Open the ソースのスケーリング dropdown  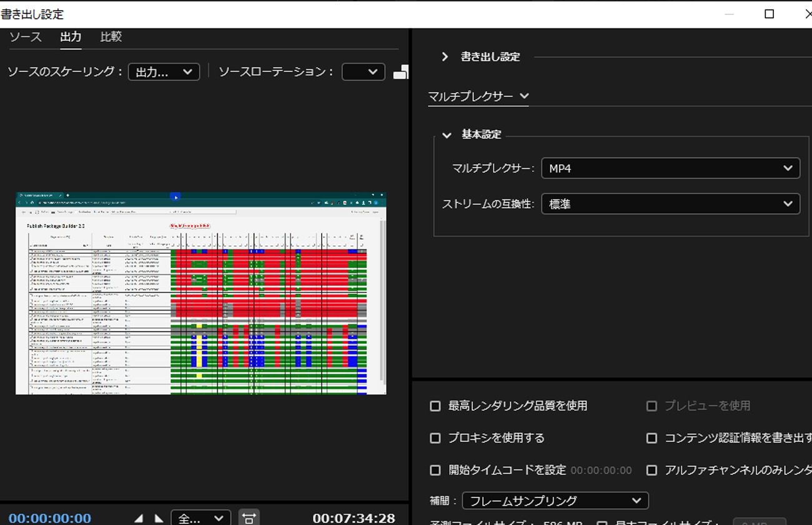coord(164,71)
